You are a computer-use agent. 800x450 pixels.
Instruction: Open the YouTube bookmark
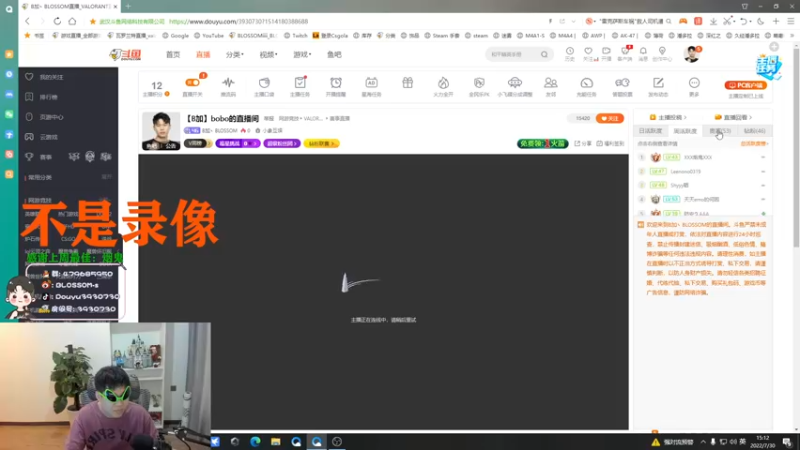(x=209, y=36)
